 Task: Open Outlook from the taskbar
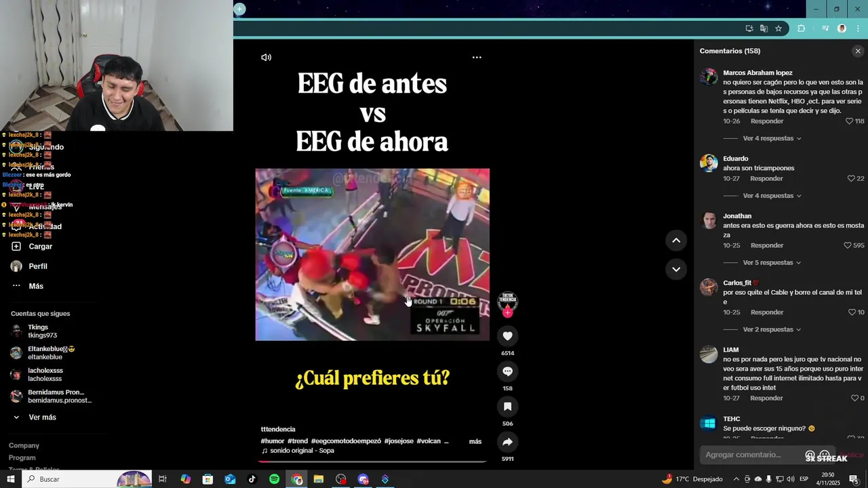click(x=230, y=479)
